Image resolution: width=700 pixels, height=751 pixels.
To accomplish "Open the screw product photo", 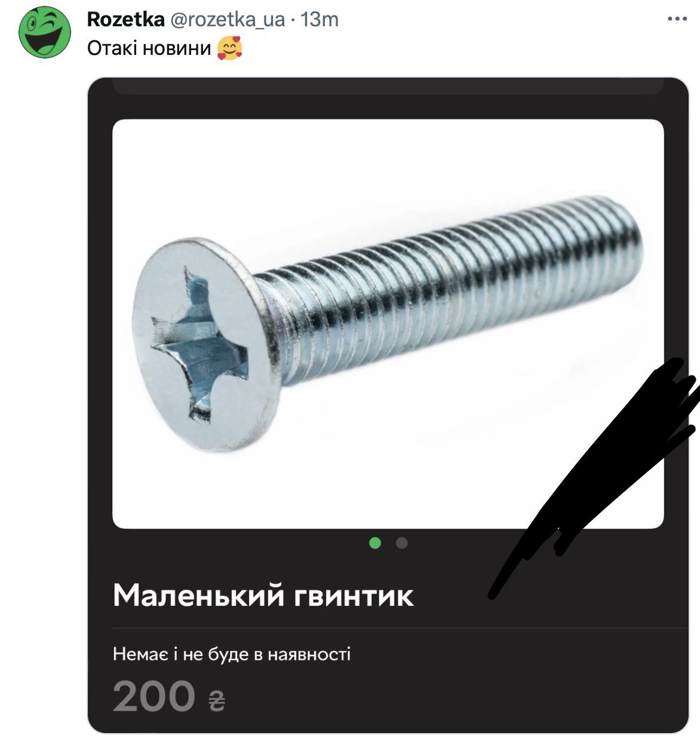I will pyautogui.click(x=388, y=324).
